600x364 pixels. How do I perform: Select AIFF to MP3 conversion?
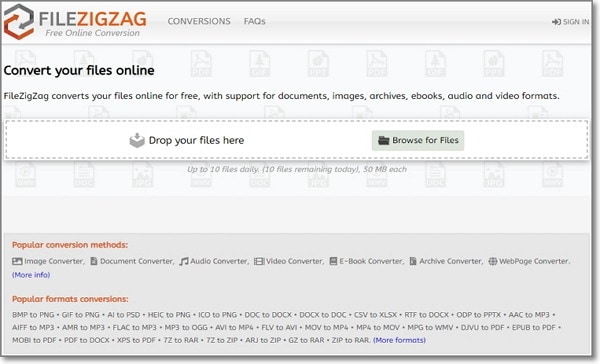click(x=33, y=327)
